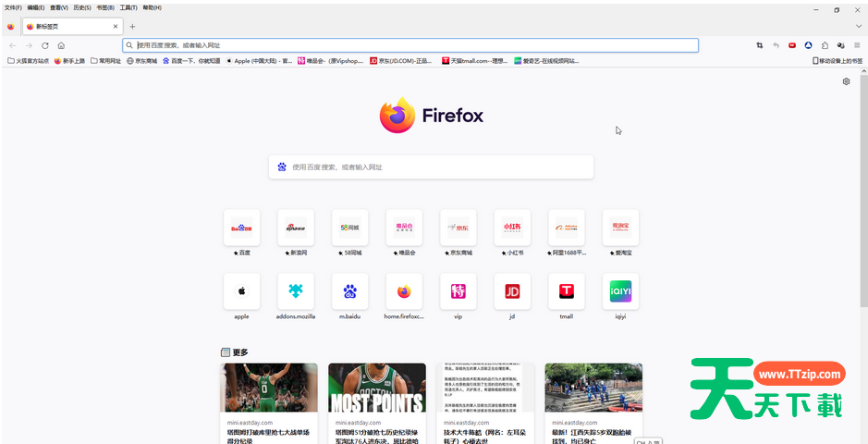868x444 pixels.
Task: Open the Apple (中国大陆) bookmark
Action: coord(260,61)
